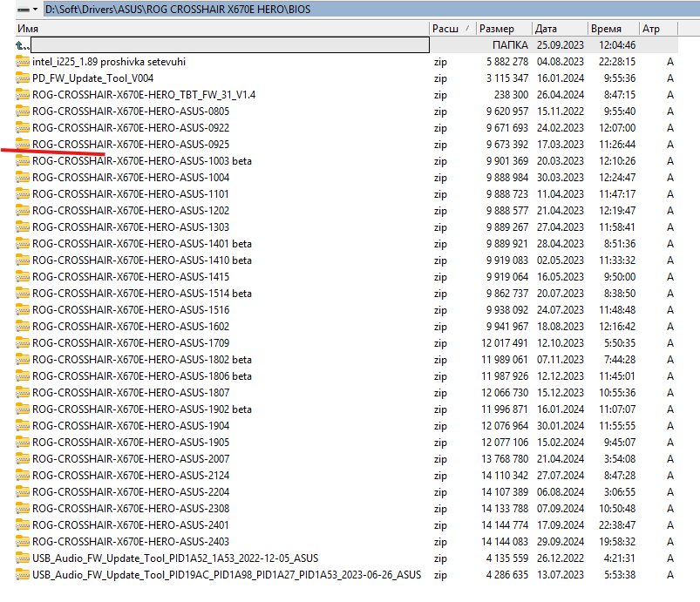Viewport: 700px width, 602px height.
Task: Click the zip icon of ROG-CROSSHAIR-X670E-HERO-ASUS-1709
Action: coord(23,342)
